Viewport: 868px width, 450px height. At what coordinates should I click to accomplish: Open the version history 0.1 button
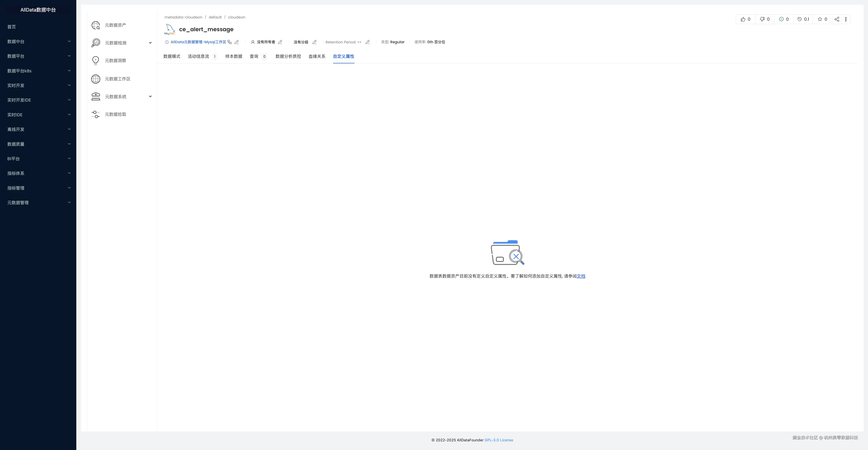point(803,19)
